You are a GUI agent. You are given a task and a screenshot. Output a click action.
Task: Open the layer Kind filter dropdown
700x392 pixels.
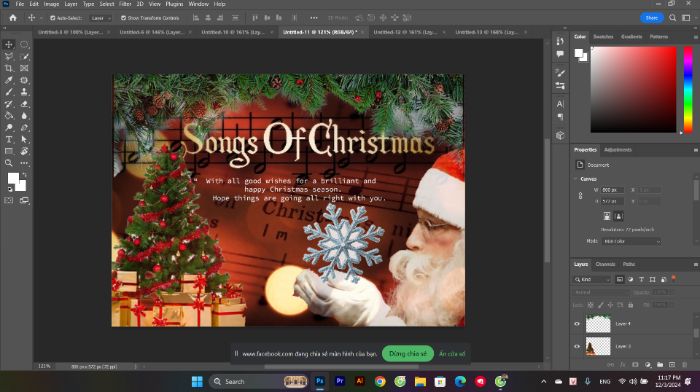tap(592, 279)
